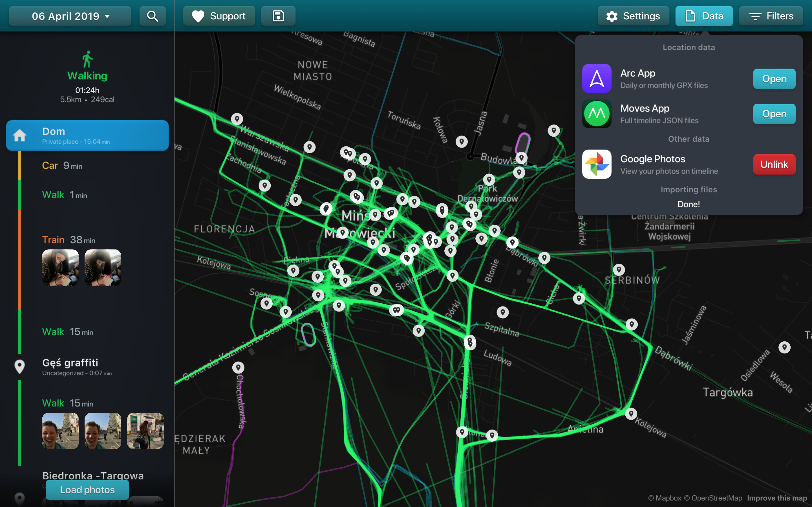Click the search magnifier icon

(152, 16)
